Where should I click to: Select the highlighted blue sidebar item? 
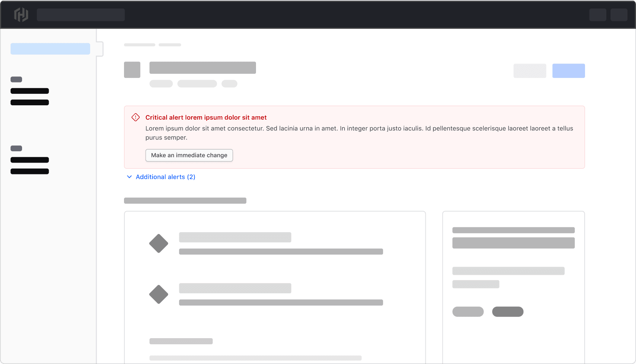point(50,49)
